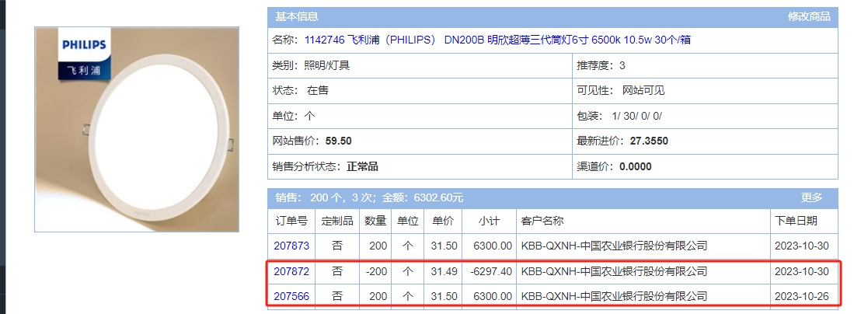Click the 数量 column header
The width and height of the screenshot is (868, 314).
375,221
